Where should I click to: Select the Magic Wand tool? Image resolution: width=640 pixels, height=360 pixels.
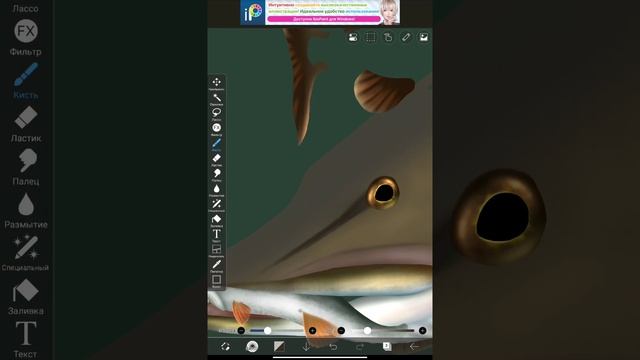(x=216, y=99)
